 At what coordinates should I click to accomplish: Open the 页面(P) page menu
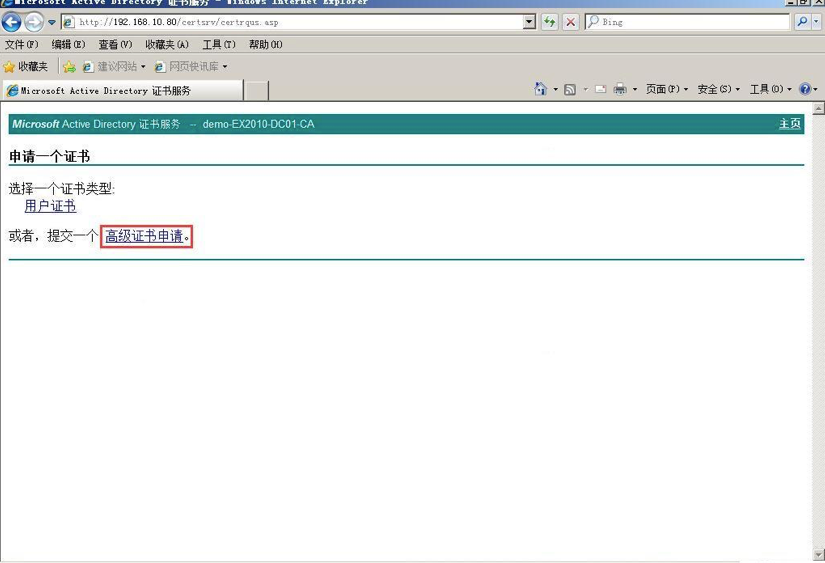click(x=667, y=89)
